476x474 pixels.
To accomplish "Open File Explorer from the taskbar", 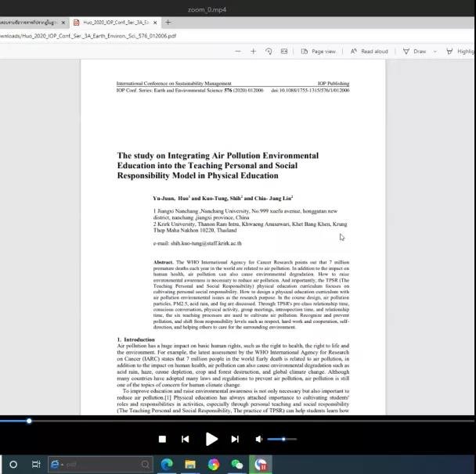I will click(190, 465).
